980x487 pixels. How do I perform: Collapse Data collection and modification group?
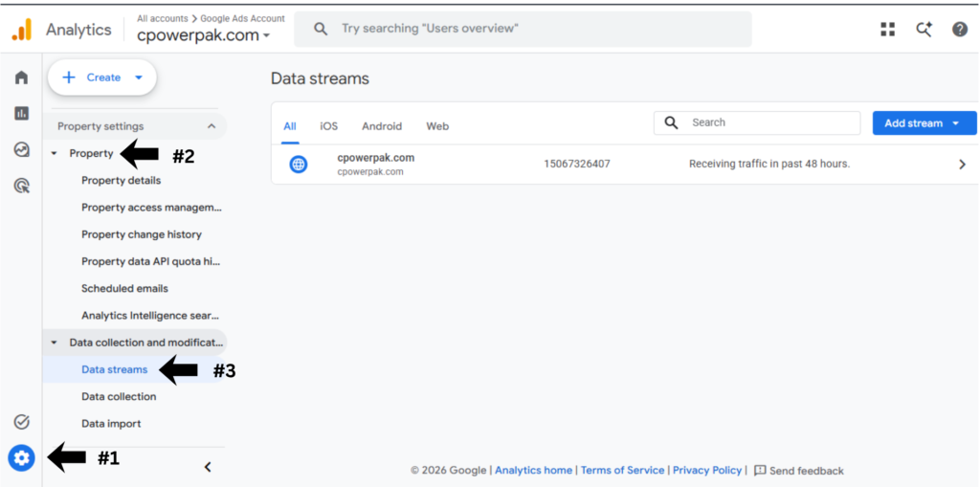tap(54, 343)
